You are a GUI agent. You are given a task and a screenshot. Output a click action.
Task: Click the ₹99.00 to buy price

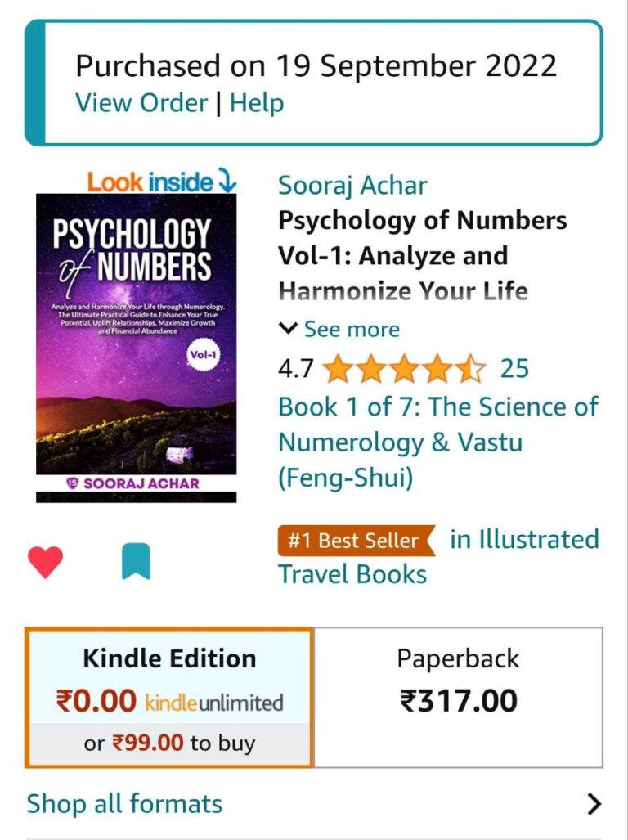pos(169,743)
